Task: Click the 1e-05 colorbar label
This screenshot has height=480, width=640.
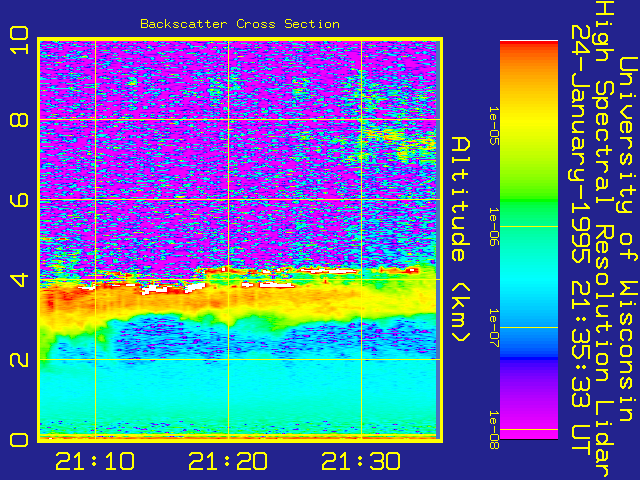Action: (493, 125)
